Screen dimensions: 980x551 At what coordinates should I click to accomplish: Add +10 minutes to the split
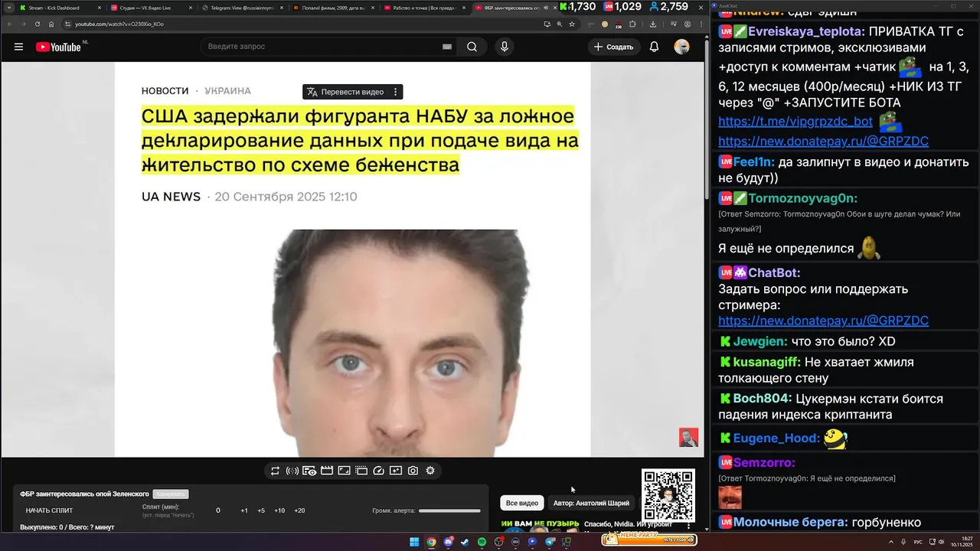point(279,510)
